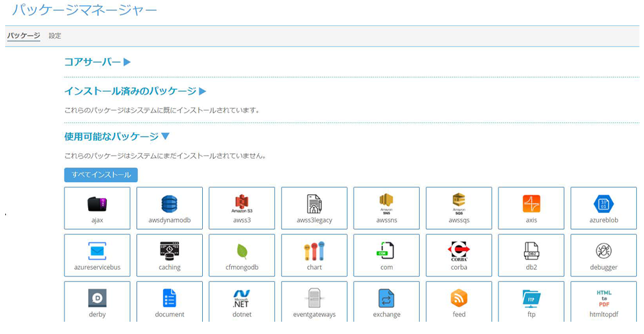Switch to the 設定 tab
The height and width of the screenshot is (334, 644).
[x=55, y=36]
